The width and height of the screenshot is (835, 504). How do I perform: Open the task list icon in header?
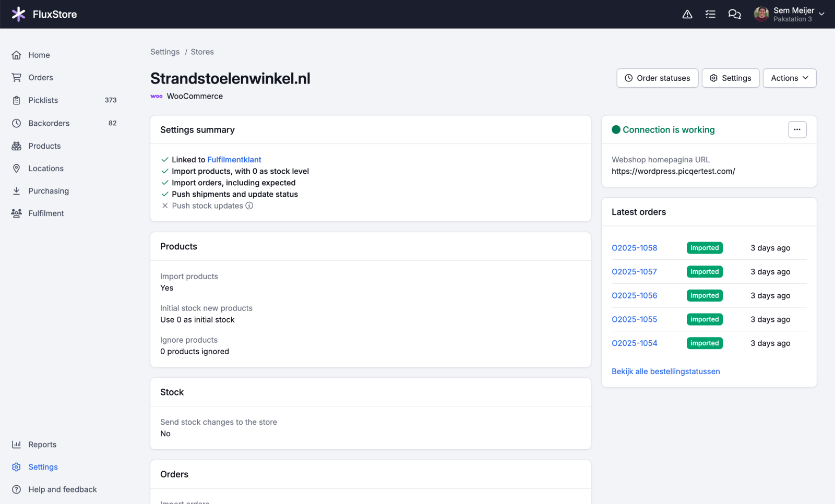710,14
